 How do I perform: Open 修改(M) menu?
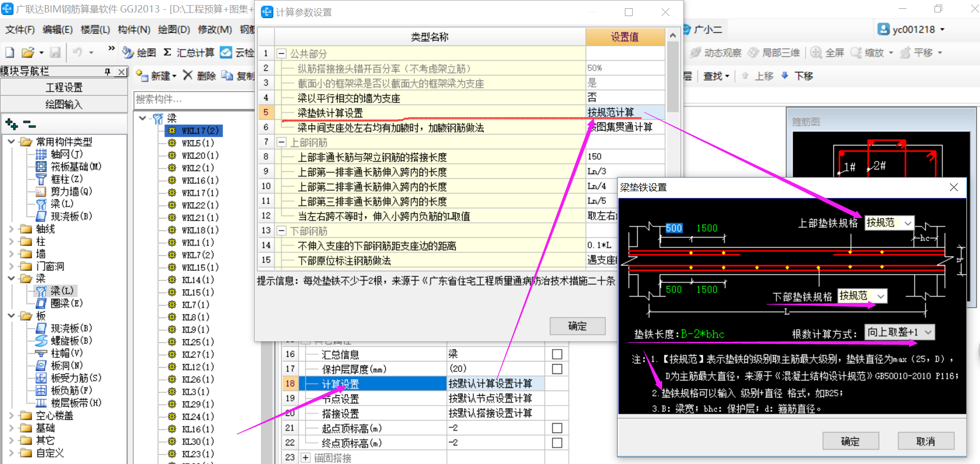click(x=215, y=30)
